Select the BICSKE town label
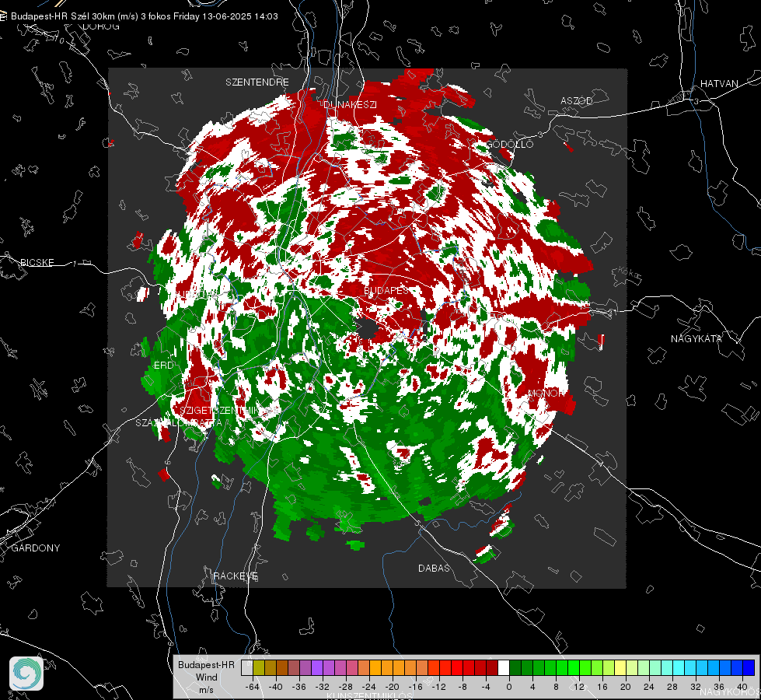Screen dimensions: 761x700 (x=37, y=262)
